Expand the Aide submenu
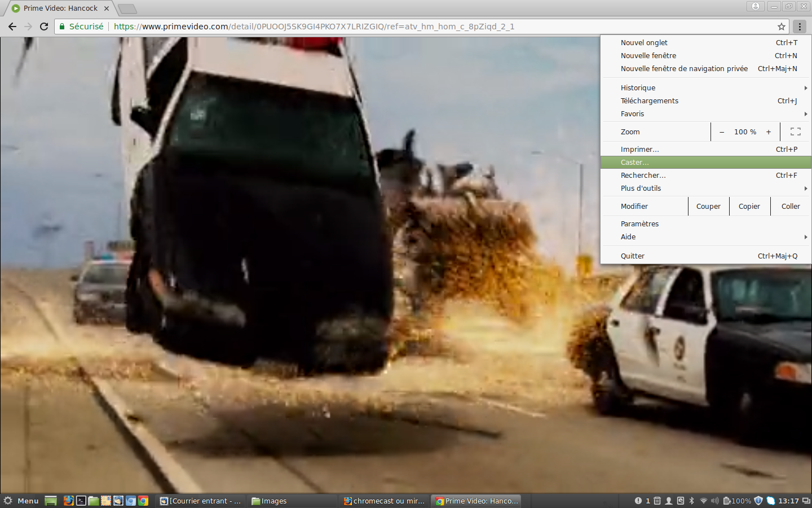This screenshot has width=812, height=508. (705, 237)
